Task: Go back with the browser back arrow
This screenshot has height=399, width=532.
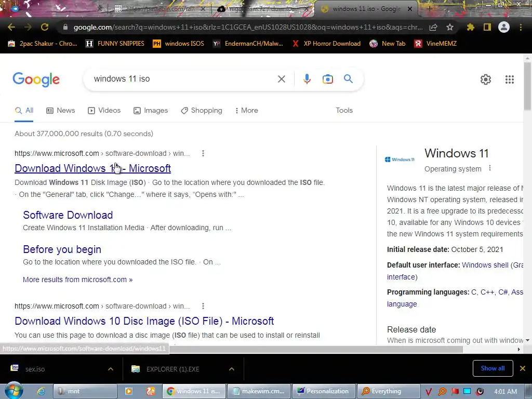Action: (x=11, y=27)
